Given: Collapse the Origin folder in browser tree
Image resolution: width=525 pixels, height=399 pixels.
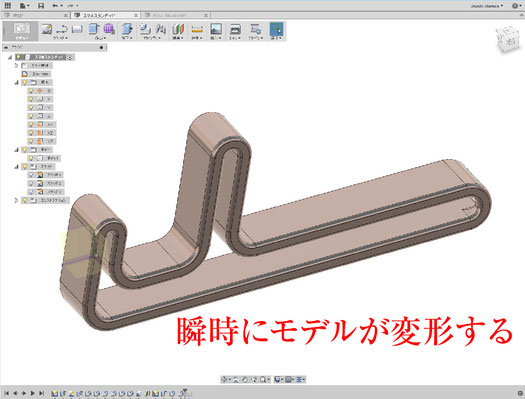Looking at the screenshot, I should click(16, 82).
